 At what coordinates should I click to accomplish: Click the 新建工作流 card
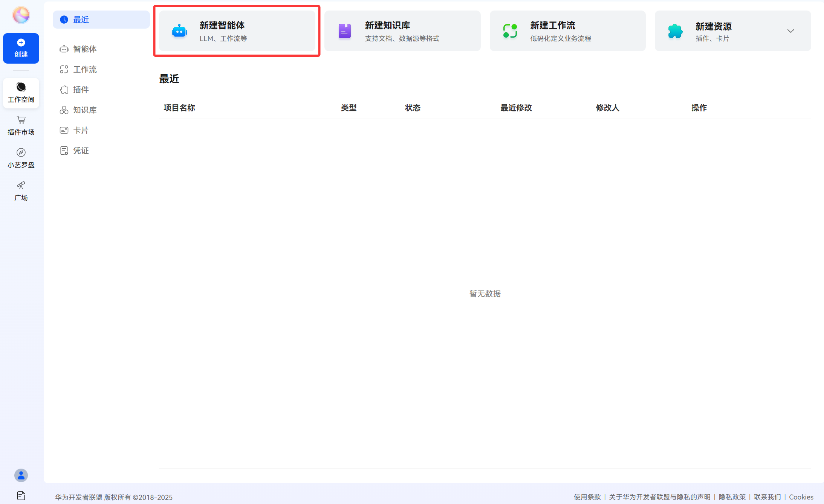[567, 31]
